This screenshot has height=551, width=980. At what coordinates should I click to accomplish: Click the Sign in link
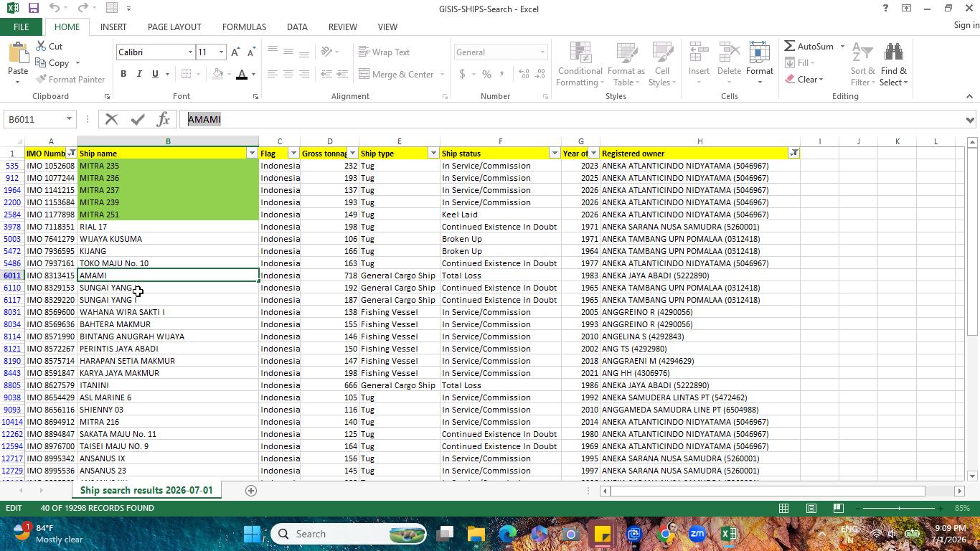pos(966,25)
